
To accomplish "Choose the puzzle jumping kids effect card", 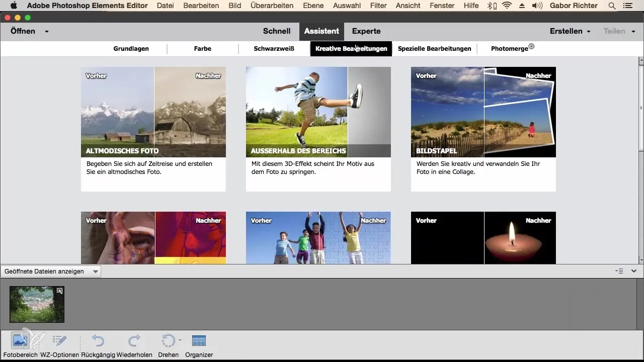I will coord(318,238).
